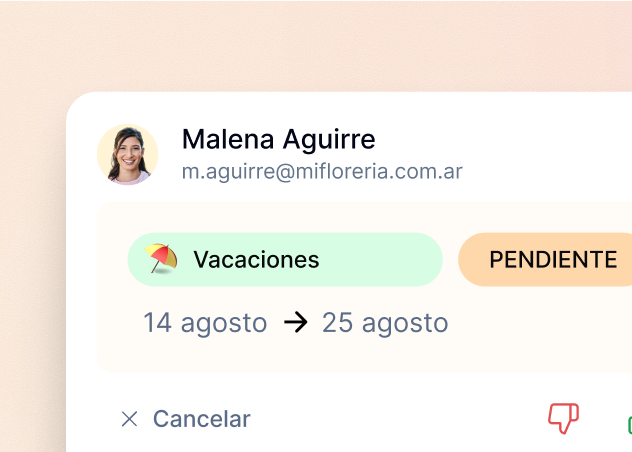Click the X icon beside Cancelar
The image size is (632, 452).
(129, 419)
